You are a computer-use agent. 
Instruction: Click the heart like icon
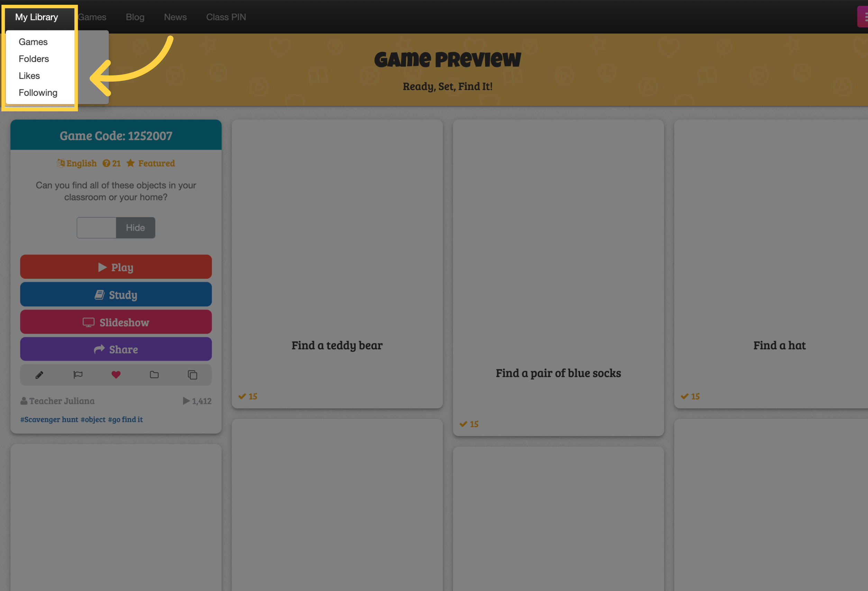116,375
